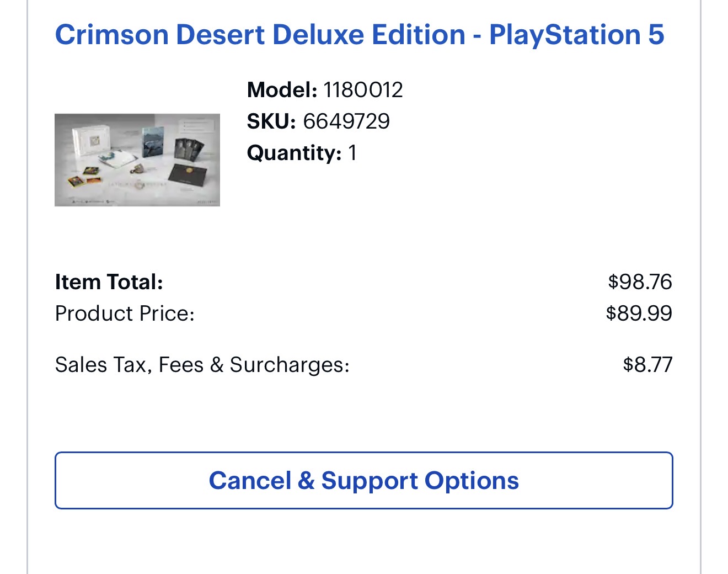Click the Crimson Desert product thumbnail image
728x574 pixels.
137,160
